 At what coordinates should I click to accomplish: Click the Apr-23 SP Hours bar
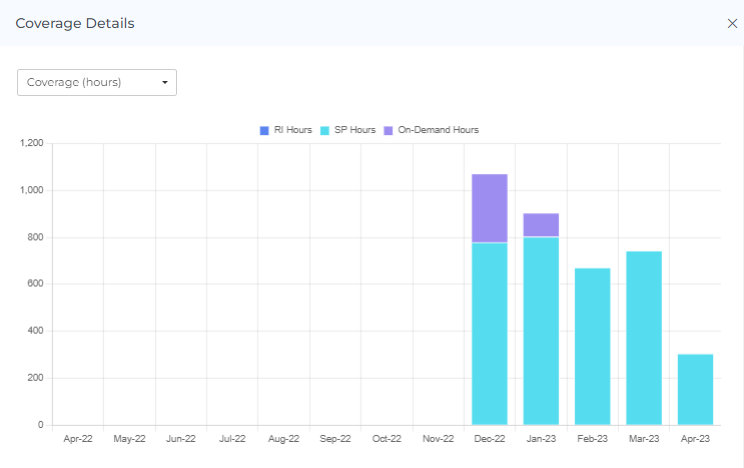695,389
